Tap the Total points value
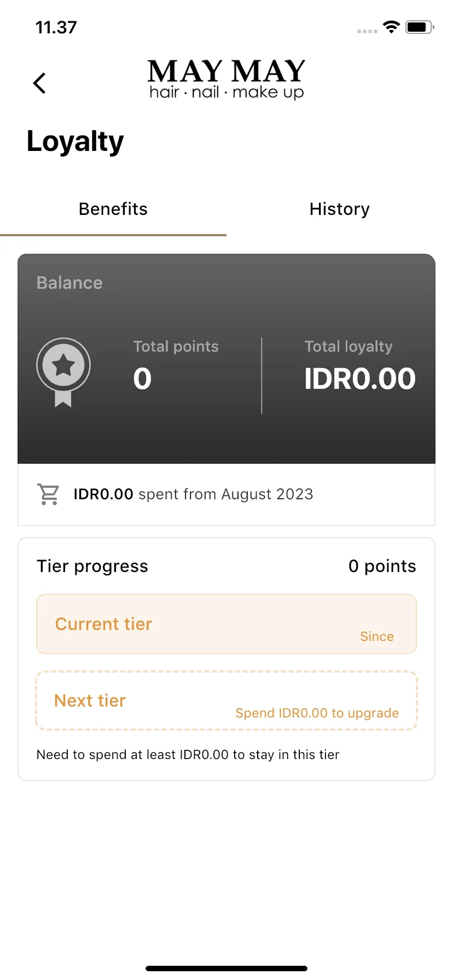The height and width of the screenshot is (980, 453). tap(142, 378)
